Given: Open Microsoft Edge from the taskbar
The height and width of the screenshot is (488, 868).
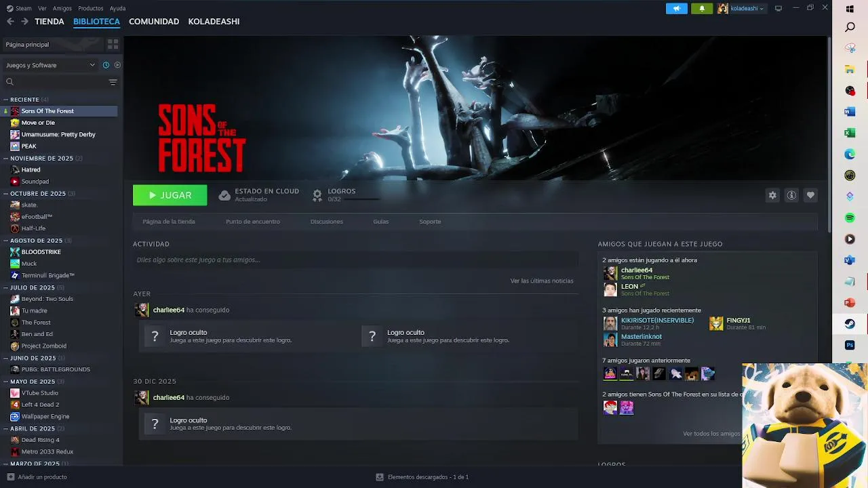Looking at the screenshot, I should tap(850, 154).
